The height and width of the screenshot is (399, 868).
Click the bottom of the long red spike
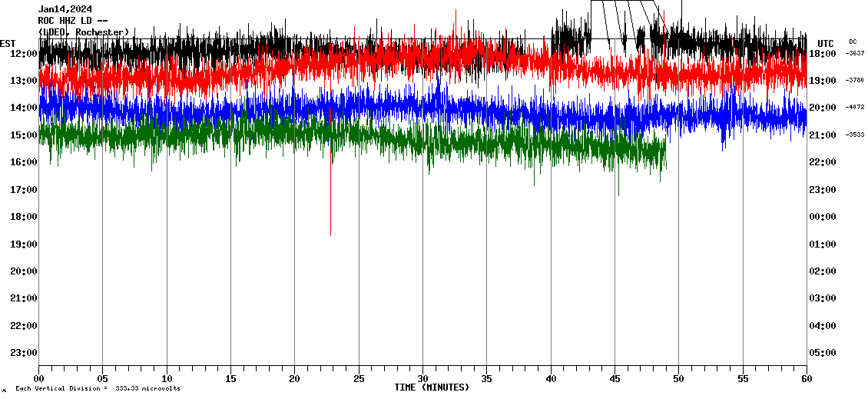(x=330, y=234)
